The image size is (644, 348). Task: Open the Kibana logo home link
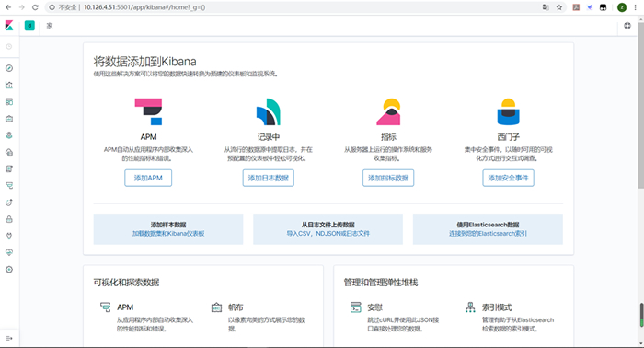9,26
